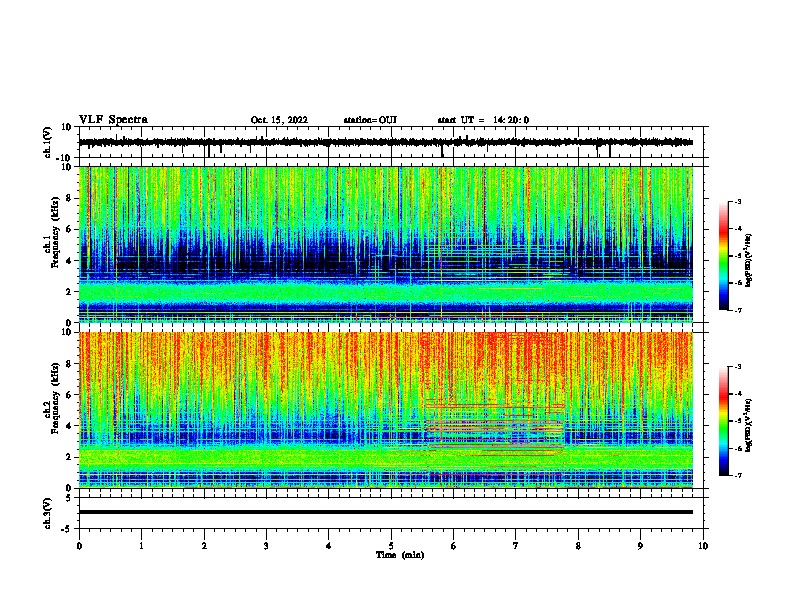Viewport: 792px width, 612px height.
Task: Click time axis tick label "7"
Action: (x=516, y=546)
